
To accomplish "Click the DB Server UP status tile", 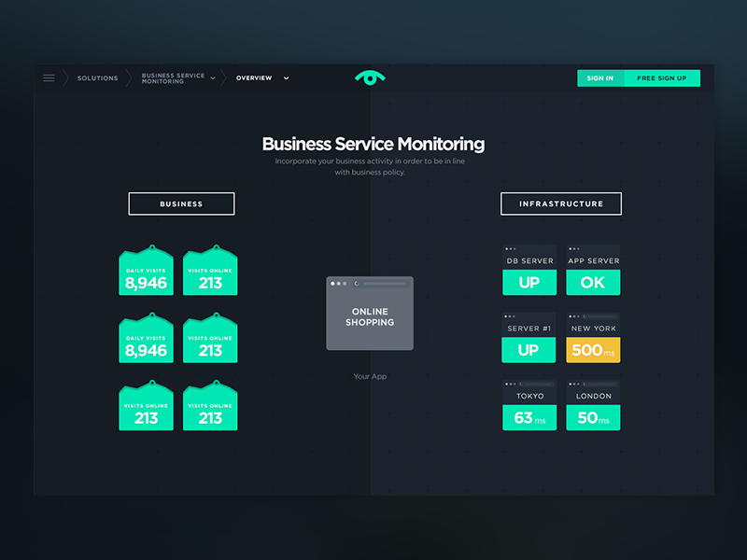I will click(x=529, y=281).
